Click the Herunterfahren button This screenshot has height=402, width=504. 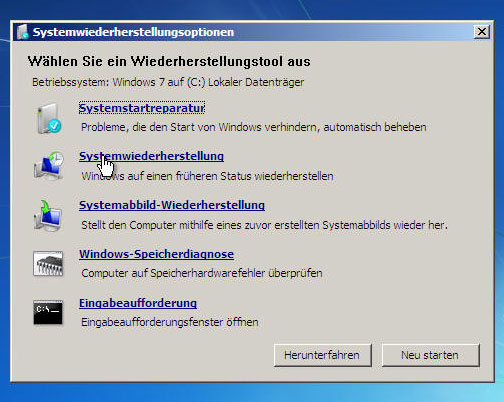(322, 355)
